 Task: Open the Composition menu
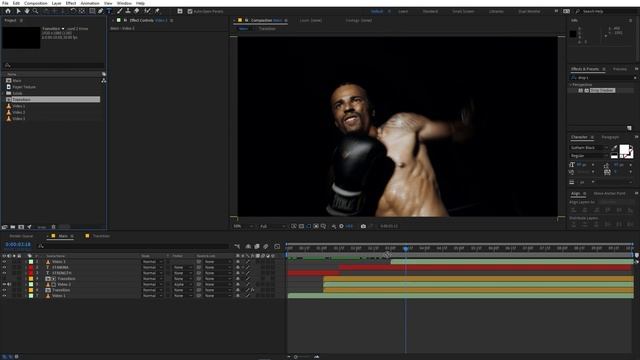coord(36,3)
